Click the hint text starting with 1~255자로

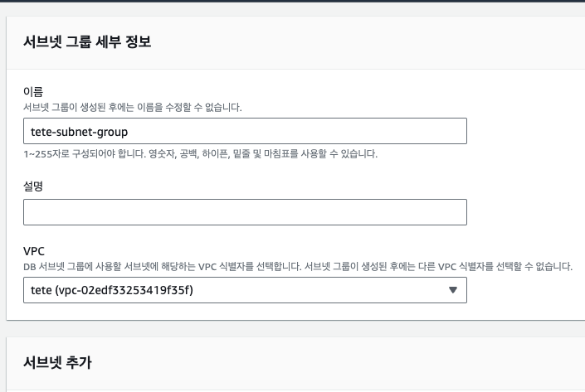[200, 153]
